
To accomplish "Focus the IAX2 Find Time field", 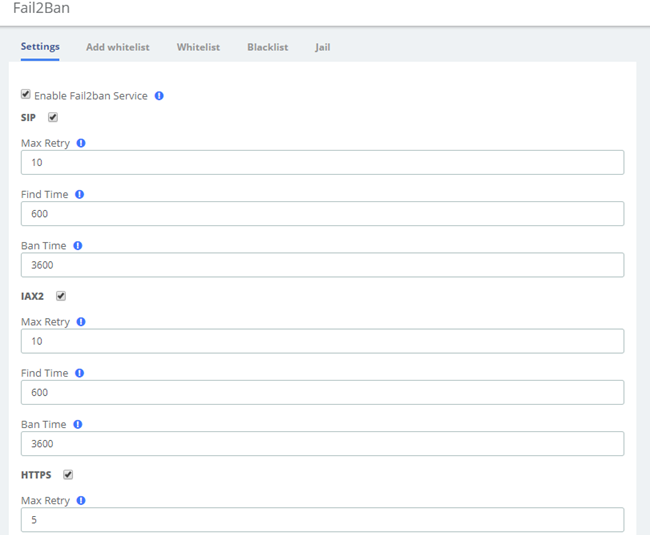I will point(323,392).
